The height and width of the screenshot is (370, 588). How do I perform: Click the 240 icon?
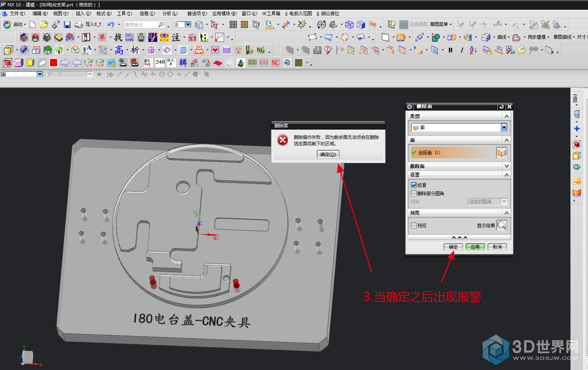point(160,62)
